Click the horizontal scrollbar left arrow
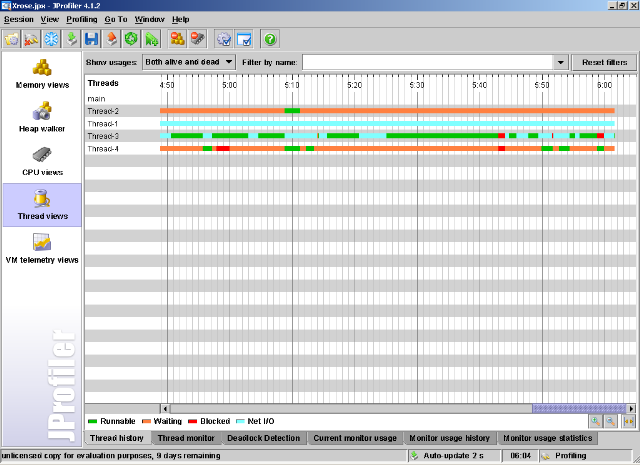The image size is (640, 465). (x=165, y=408)
